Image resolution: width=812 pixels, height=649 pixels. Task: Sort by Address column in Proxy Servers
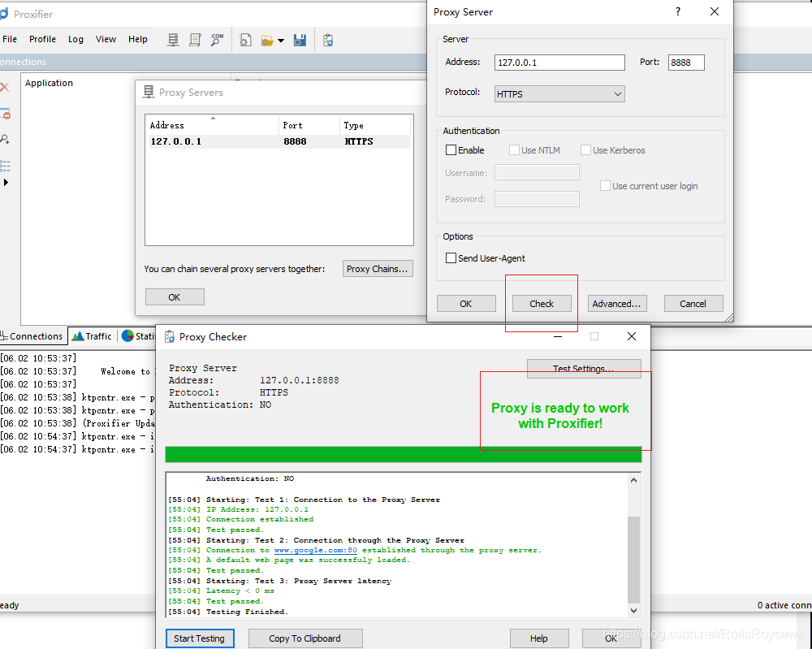click(x=212, y=125)
